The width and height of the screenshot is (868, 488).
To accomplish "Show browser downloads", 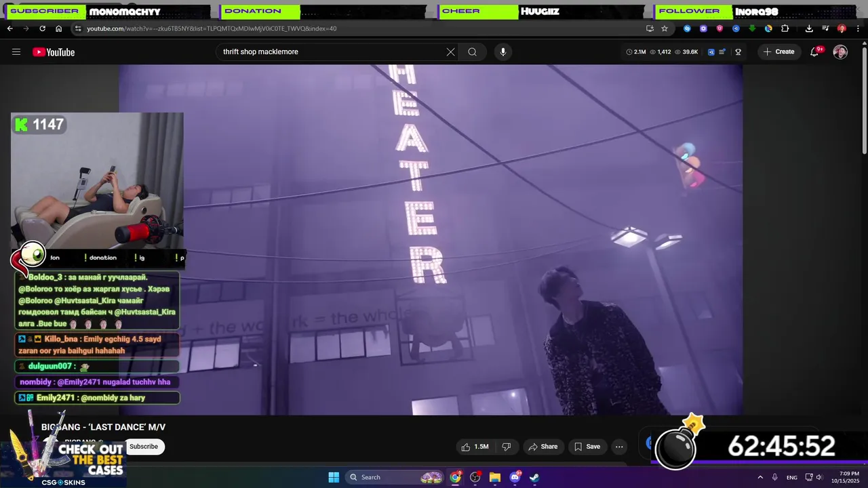I will click(809, 28).
